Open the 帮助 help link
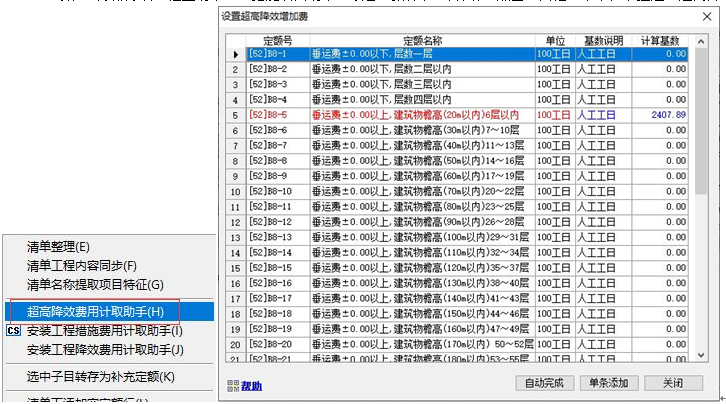726x404 pixels. [250, 384]
